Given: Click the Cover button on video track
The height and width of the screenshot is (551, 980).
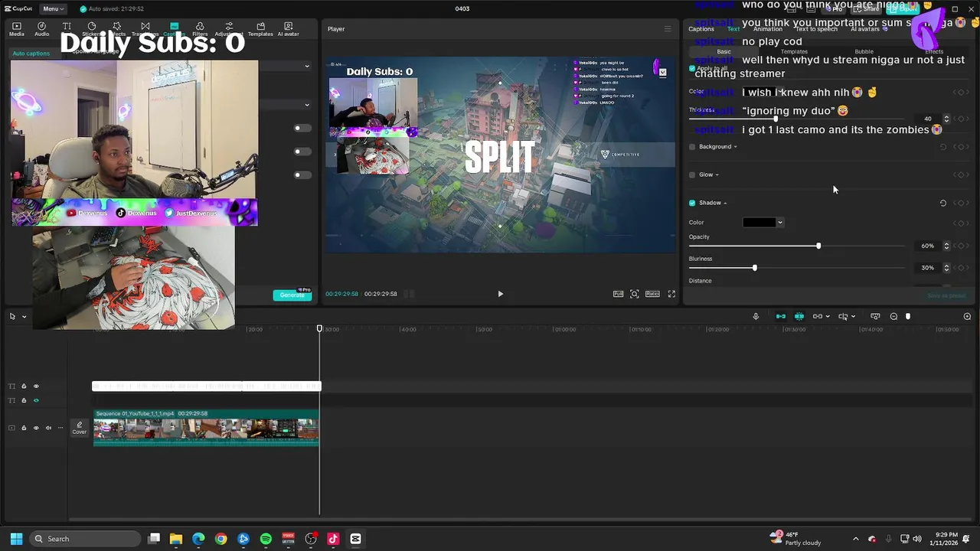Looking at the screenshot, I should pos(80,428).
